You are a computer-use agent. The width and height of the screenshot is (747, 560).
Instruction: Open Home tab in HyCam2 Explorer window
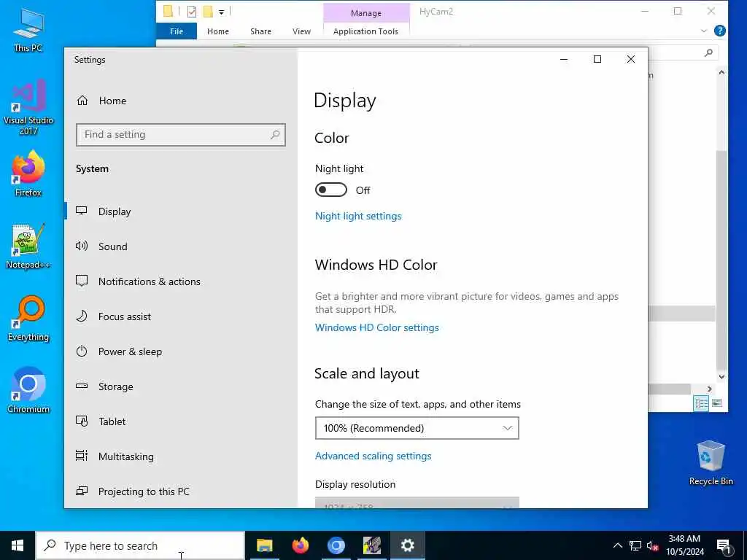tap(217, 31)
